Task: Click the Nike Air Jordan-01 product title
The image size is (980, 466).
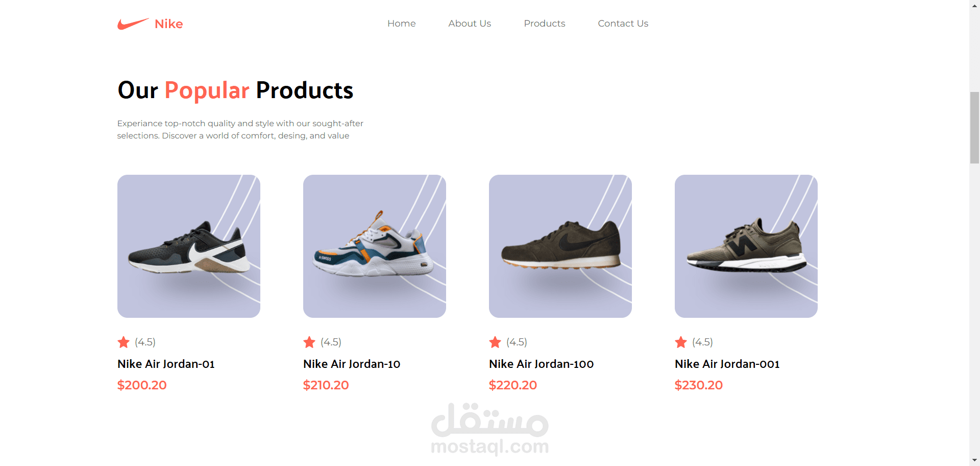Action: coord(166,364)
